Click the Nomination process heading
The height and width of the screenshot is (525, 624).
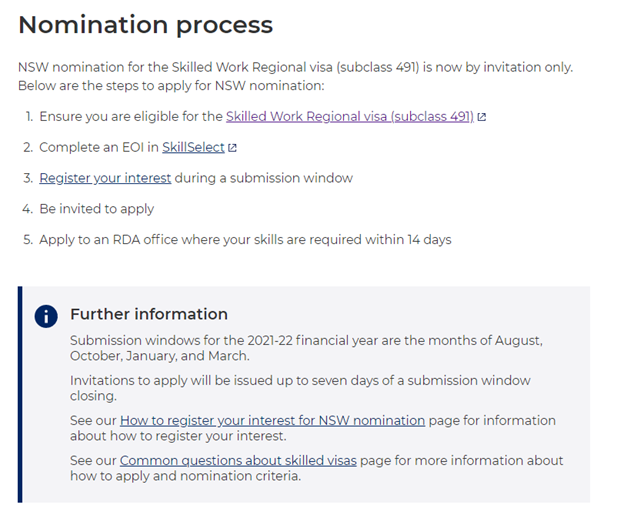click(x=145, y=24)
